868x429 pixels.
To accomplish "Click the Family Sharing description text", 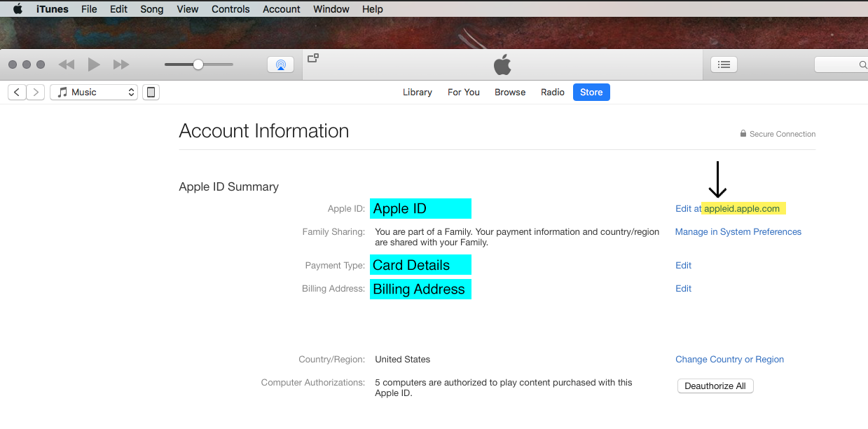I will pyautogui.click(x=517, y=237).
